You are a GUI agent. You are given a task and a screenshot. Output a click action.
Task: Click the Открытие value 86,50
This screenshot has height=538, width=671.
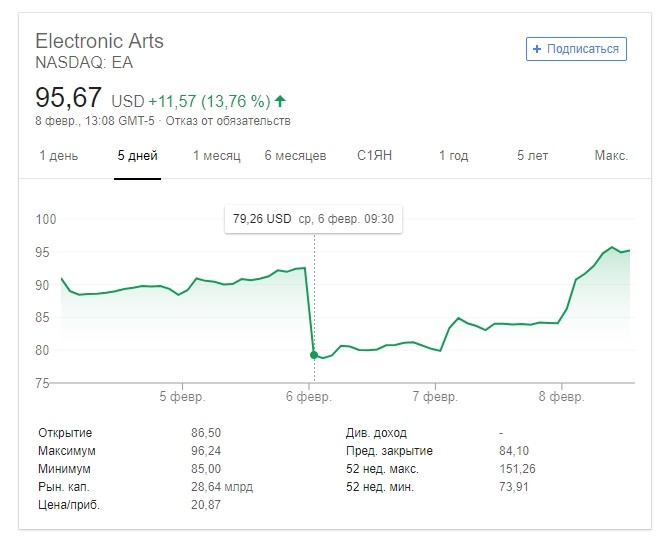pyautogui.click(x=206, y=433)
